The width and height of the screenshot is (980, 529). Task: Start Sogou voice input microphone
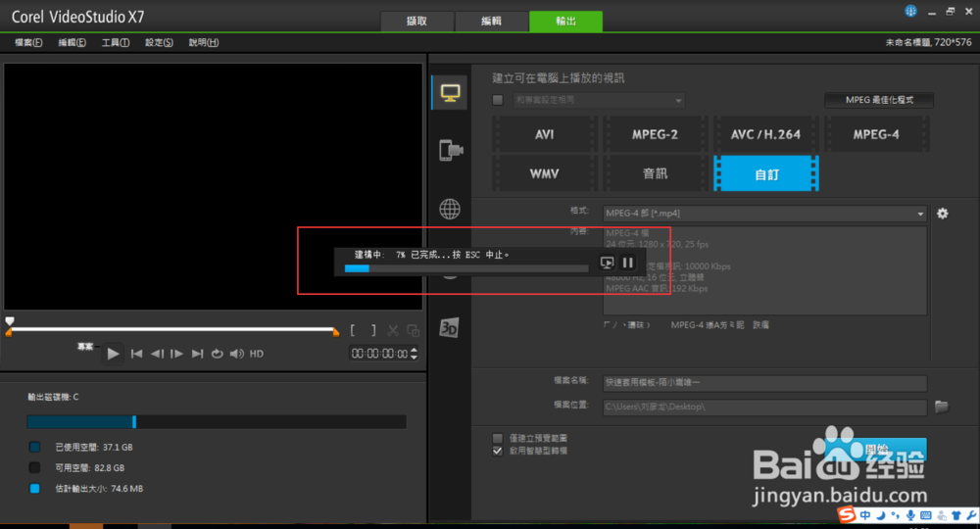pos(910,515)
